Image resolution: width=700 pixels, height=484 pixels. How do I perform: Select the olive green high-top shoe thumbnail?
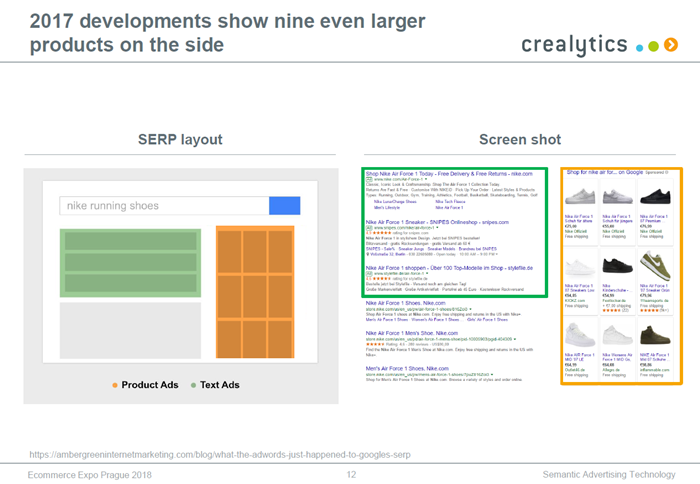pos(655,335)
